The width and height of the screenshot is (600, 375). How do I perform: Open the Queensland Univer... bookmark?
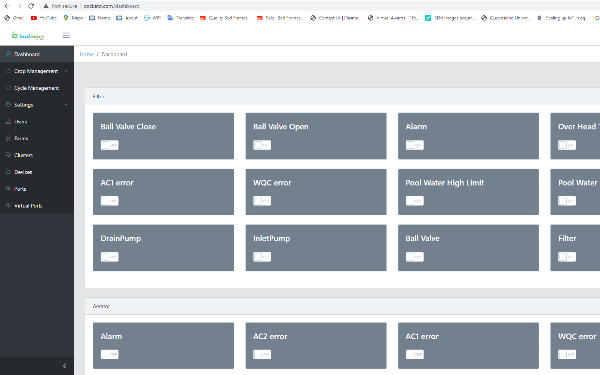tap(506, 18)
